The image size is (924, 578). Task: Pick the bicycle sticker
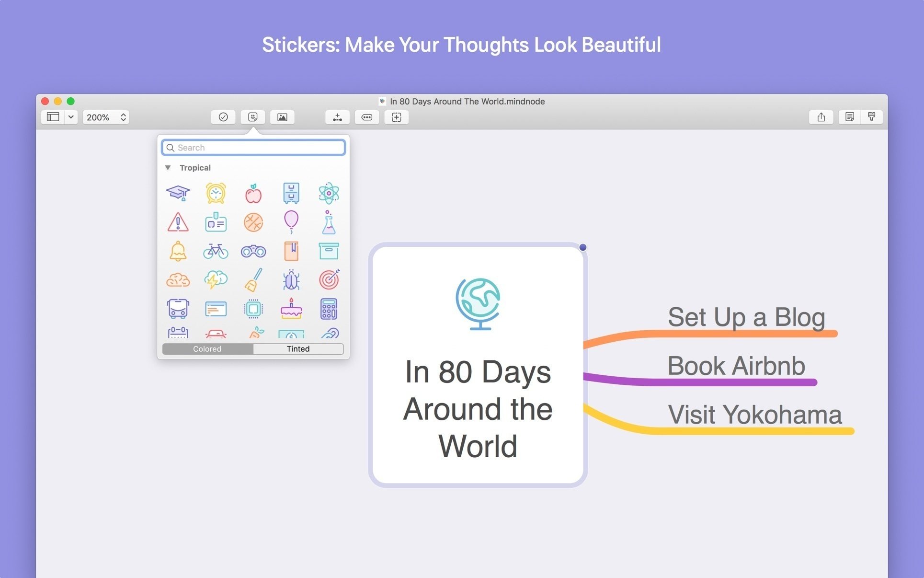pyautogui.click(x=216, y=251)
